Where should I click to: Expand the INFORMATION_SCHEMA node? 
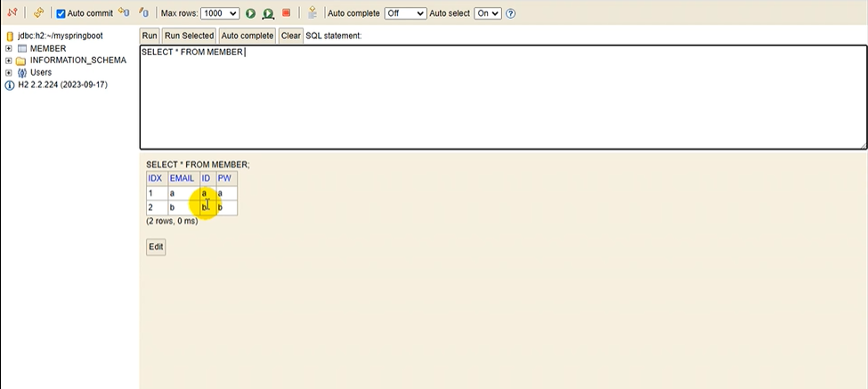(x=8, y=61)
